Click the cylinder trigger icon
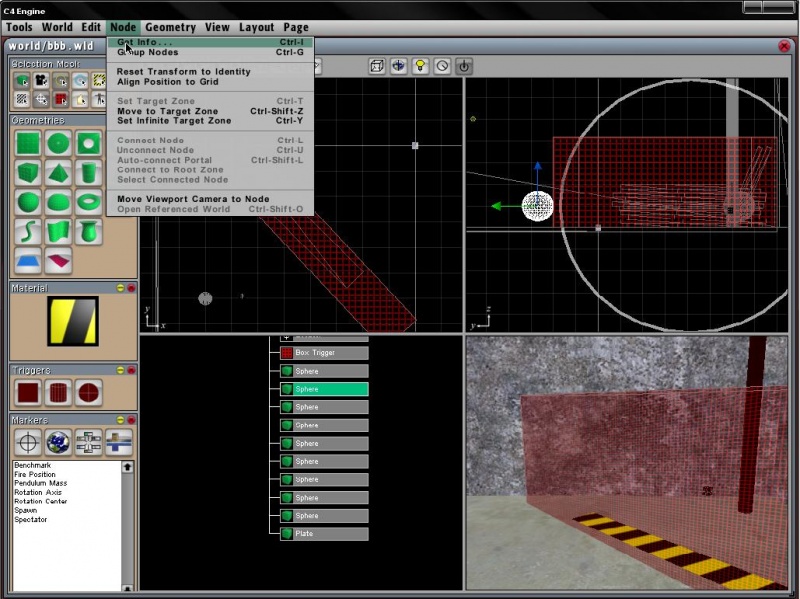Image resolution: width=800 pixels, height=599 pixels. [x=59, y=391]
